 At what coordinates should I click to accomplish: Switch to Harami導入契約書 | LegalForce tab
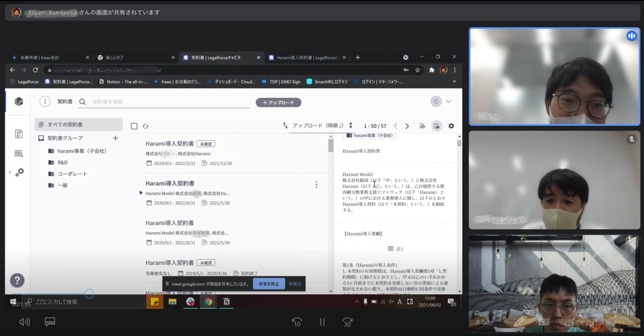308,57
